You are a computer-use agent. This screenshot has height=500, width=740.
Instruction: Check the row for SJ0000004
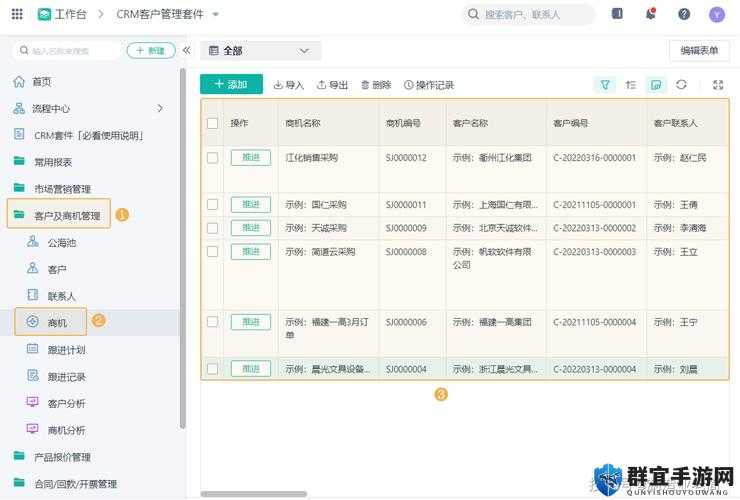click(212, 369)
